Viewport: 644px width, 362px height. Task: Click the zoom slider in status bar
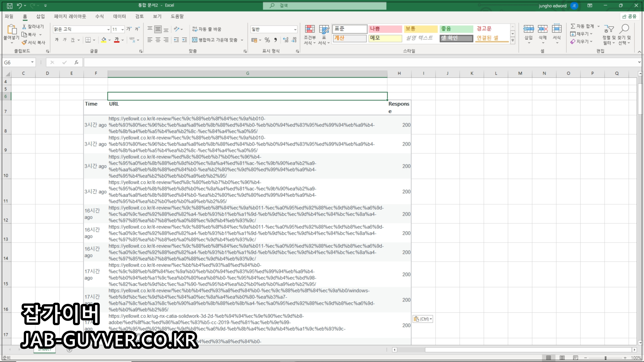click(x=605, y=358)
